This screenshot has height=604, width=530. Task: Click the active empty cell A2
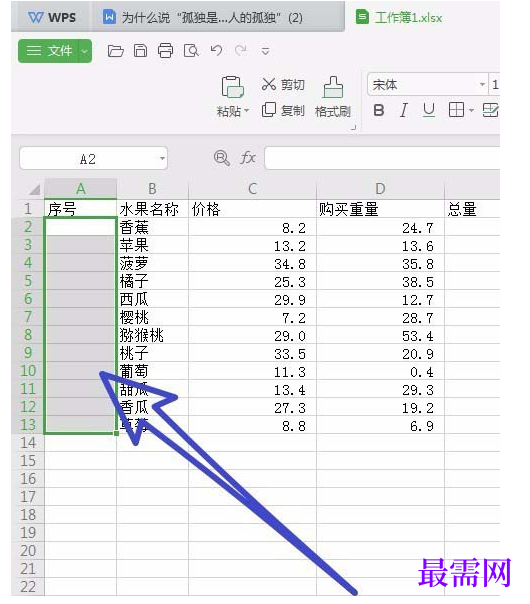tap(81, 227)
